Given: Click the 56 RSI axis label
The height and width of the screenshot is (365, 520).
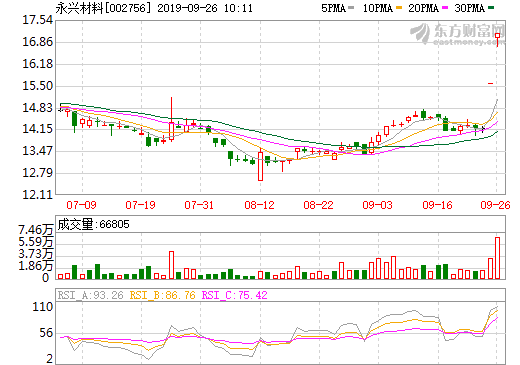Looking at the screenshot, I should [46, 333].
